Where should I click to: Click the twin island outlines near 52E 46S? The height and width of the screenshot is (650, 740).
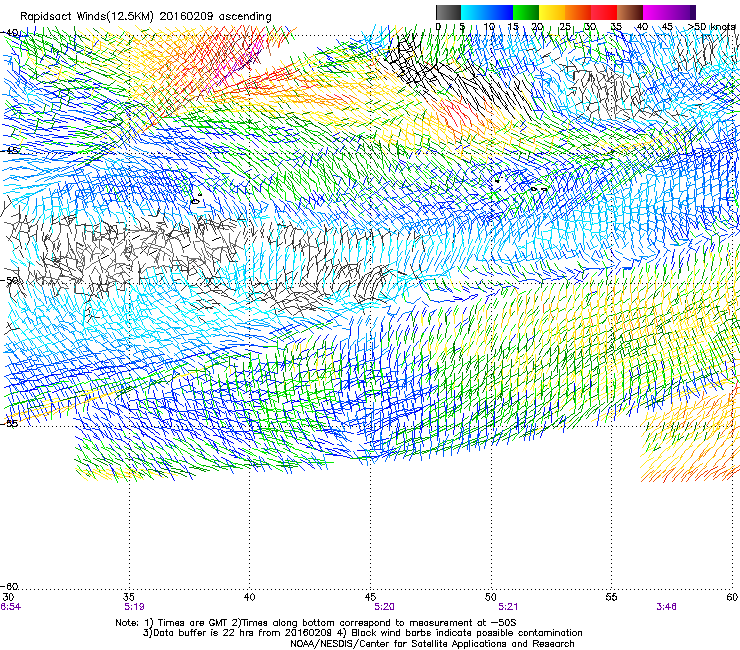click(538, 189)
